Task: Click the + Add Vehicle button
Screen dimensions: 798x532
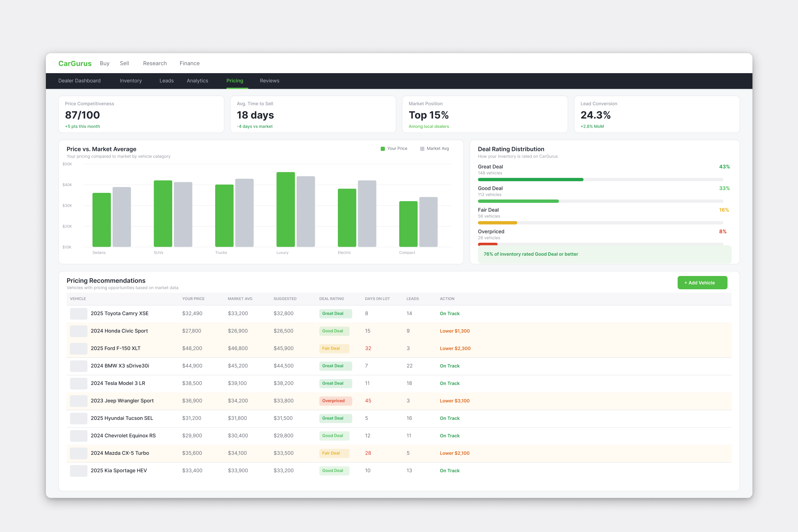Action: click(702, 283)
